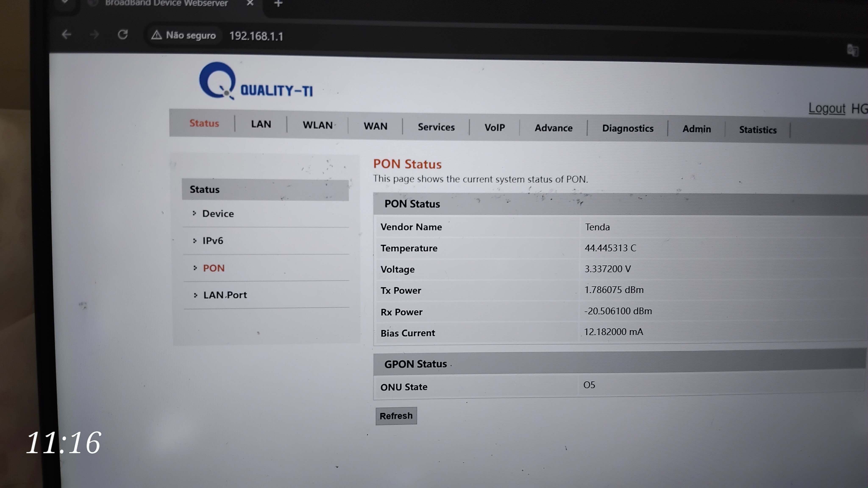This screenshot has height=488, width=868.
Task: Switch to the WAN menu tab
Action: [375, 126]
